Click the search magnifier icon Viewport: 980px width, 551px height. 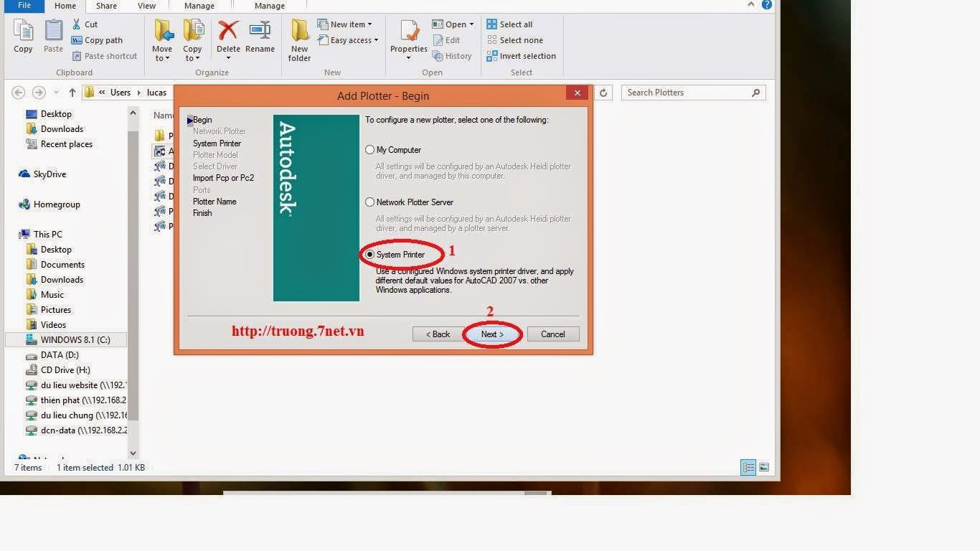(x=755, y=93)
